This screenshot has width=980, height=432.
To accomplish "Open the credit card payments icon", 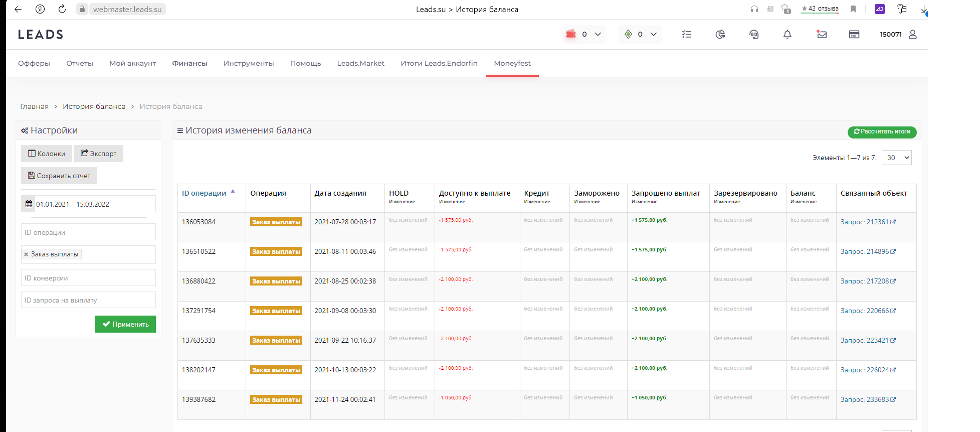I will [854, 34].
